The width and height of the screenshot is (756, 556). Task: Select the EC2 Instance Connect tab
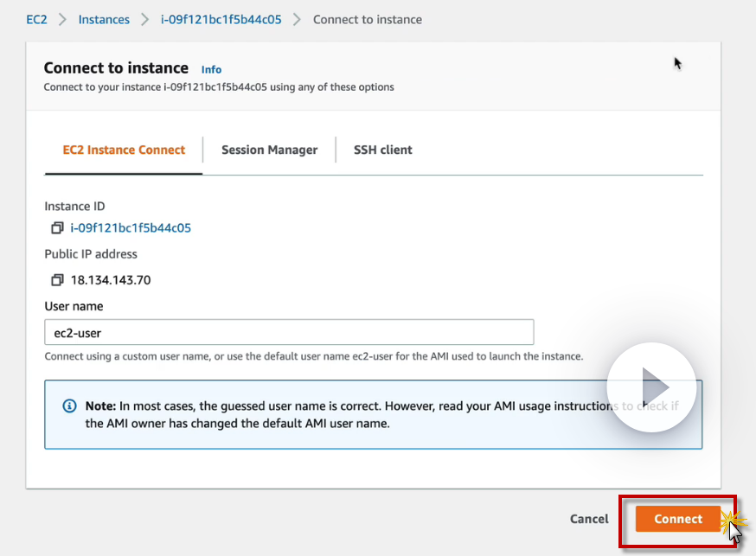(124, 150)
